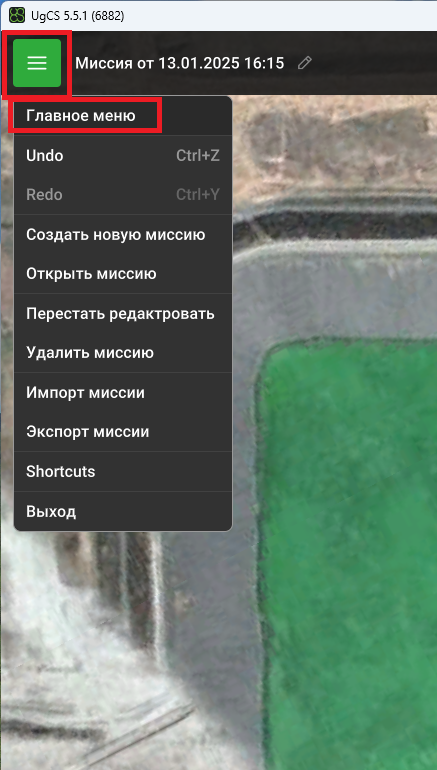The height and width of the screenshot is (770, 437).
Task: Click the UgCS app icon in title bar
Action: click(17, 15)
